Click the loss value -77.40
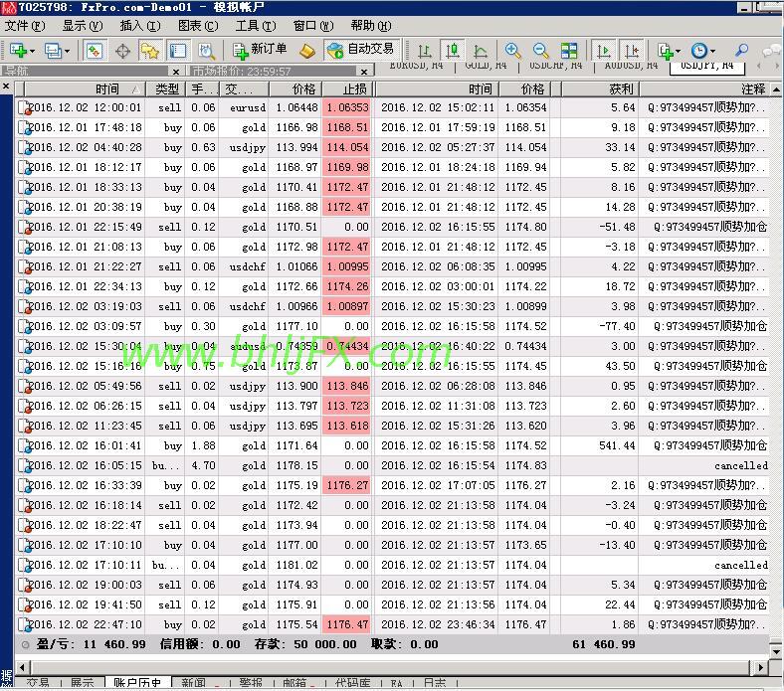 [617, 327]
